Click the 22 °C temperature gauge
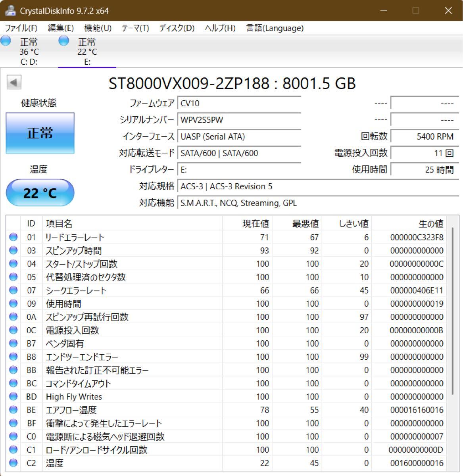The height and width of the screenshot is (476, 463). (40, 193)
